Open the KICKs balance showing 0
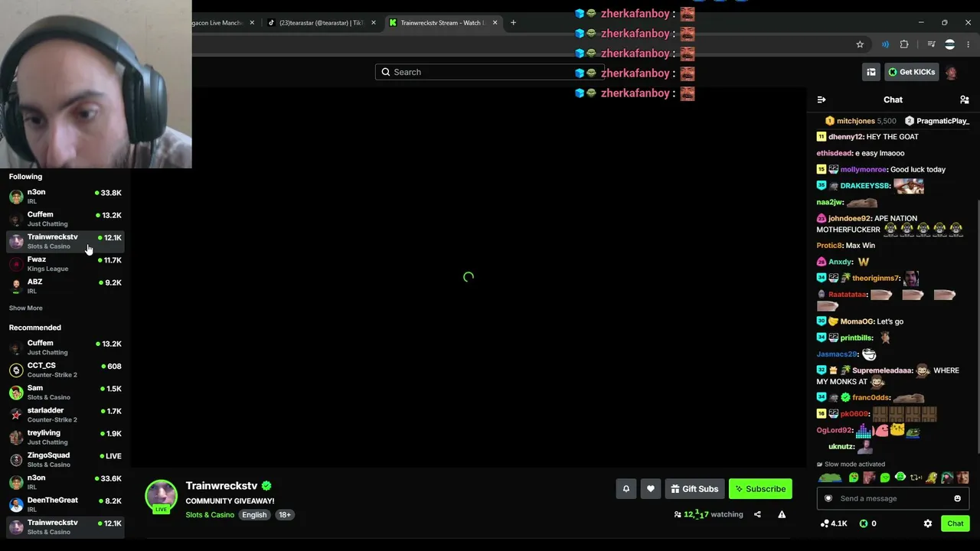 867,523
